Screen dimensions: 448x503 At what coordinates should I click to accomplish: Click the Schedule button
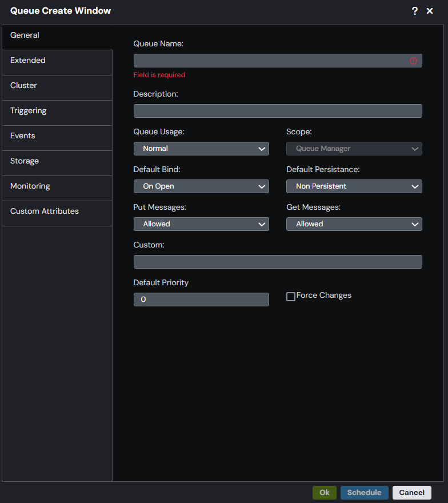tap(365, 492)
